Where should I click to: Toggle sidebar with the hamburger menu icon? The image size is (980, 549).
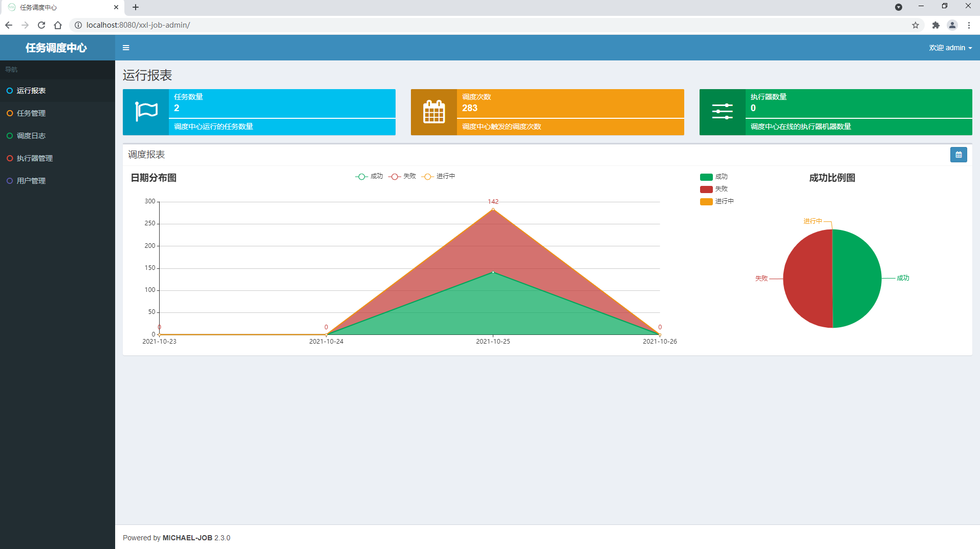[x=126, y=48]
